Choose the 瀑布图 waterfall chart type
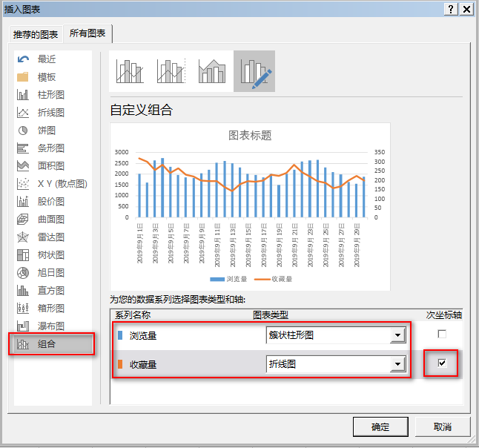The image size is (479, 448). 50,326
